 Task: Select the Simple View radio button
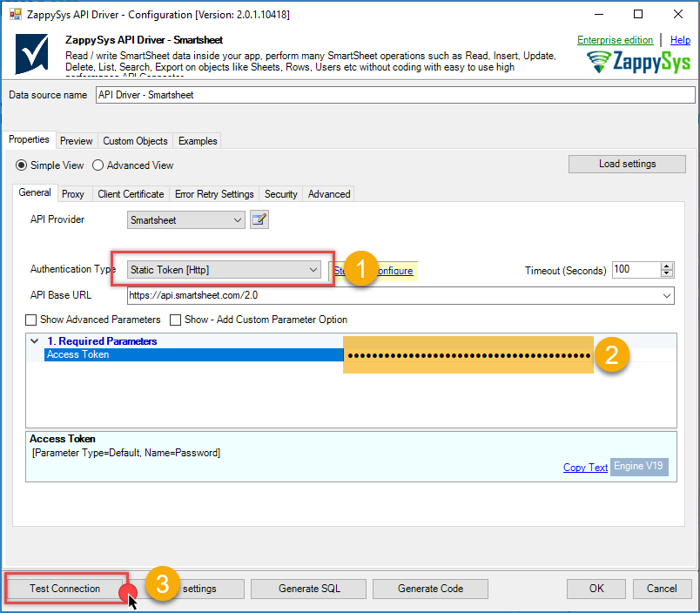click(21, 165)
